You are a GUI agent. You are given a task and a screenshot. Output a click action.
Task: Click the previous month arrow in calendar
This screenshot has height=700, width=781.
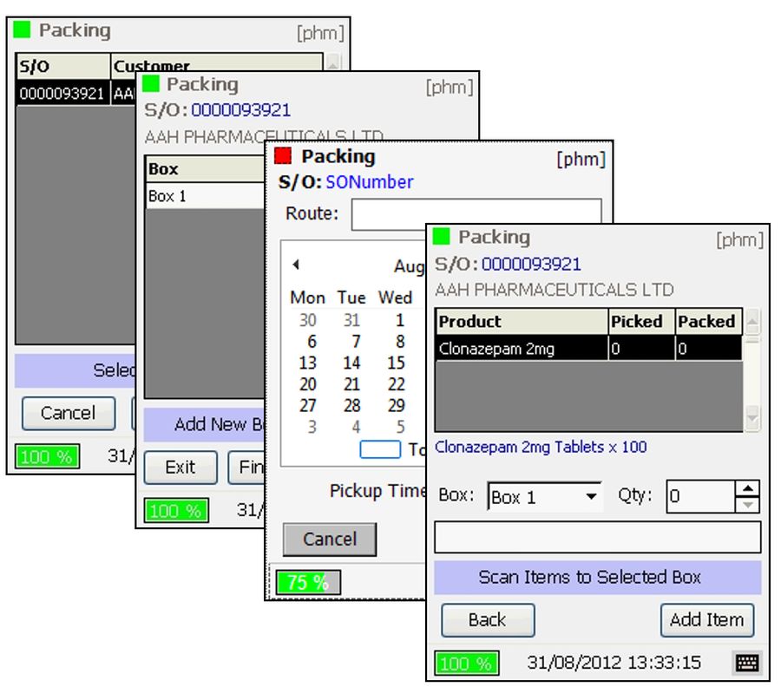pyautogui.click(x=295, y=265)
